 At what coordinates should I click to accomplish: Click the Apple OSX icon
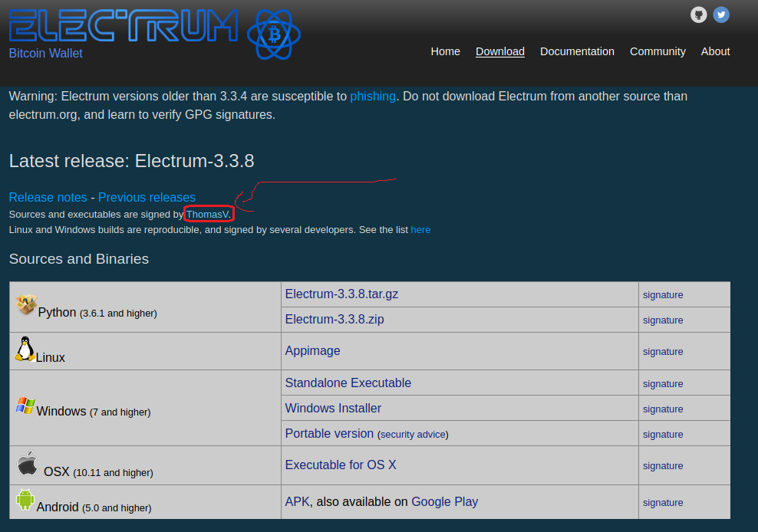click(x=27, y=463)
